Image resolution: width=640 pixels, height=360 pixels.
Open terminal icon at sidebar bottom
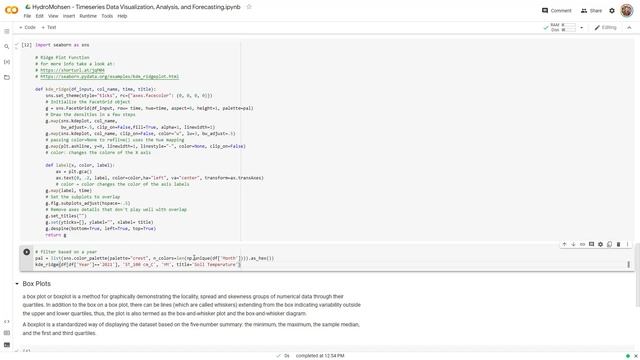[7, 345]
